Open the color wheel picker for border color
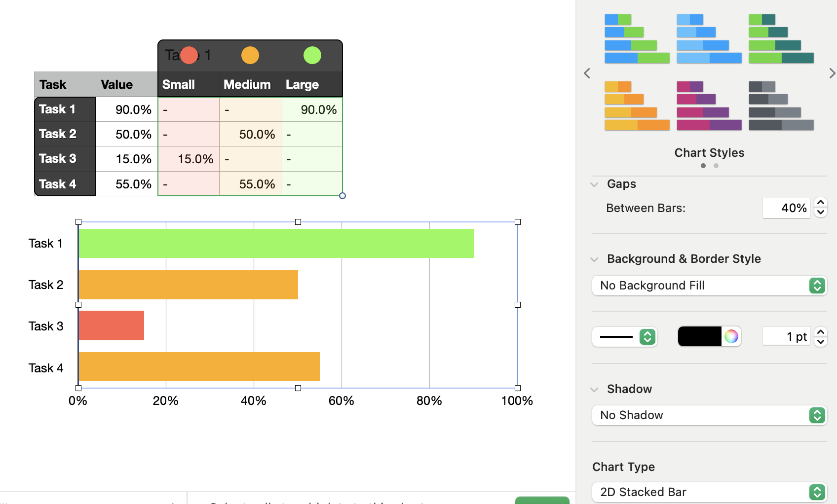 pos(732,336)
